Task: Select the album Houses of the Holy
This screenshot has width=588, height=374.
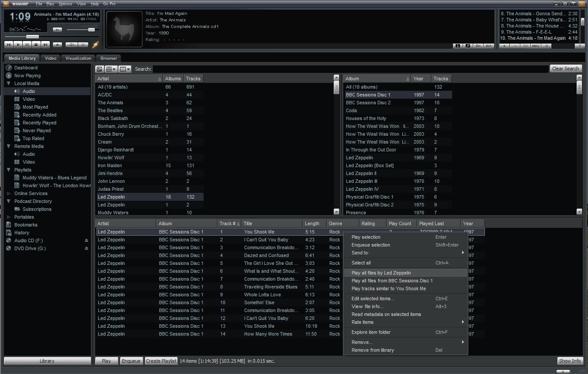Action: (x=398, y=118)
